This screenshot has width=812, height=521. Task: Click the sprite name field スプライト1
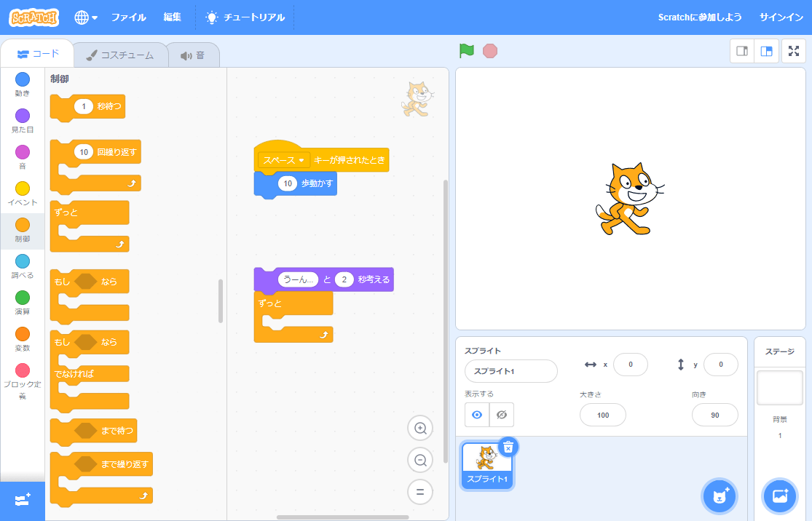click(x=511, y=371)
